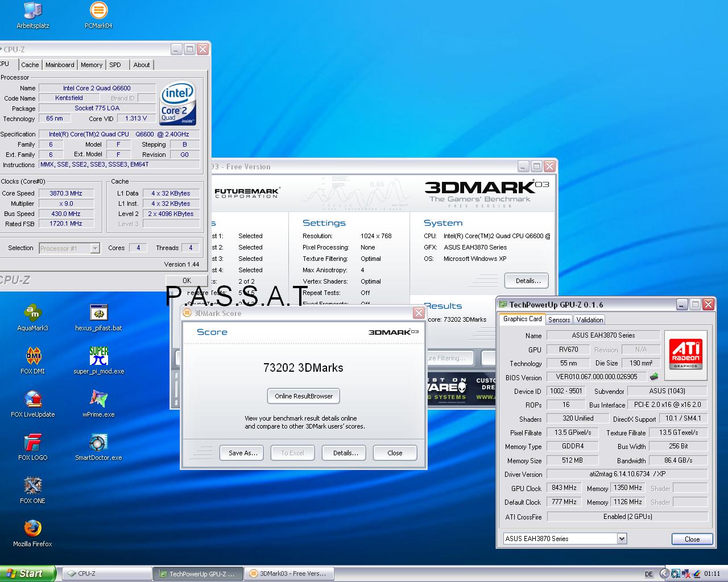The width and height of the screenshot is (728, 582).
Task: Open the Windows Start menu
Action: tap(28, 573)
